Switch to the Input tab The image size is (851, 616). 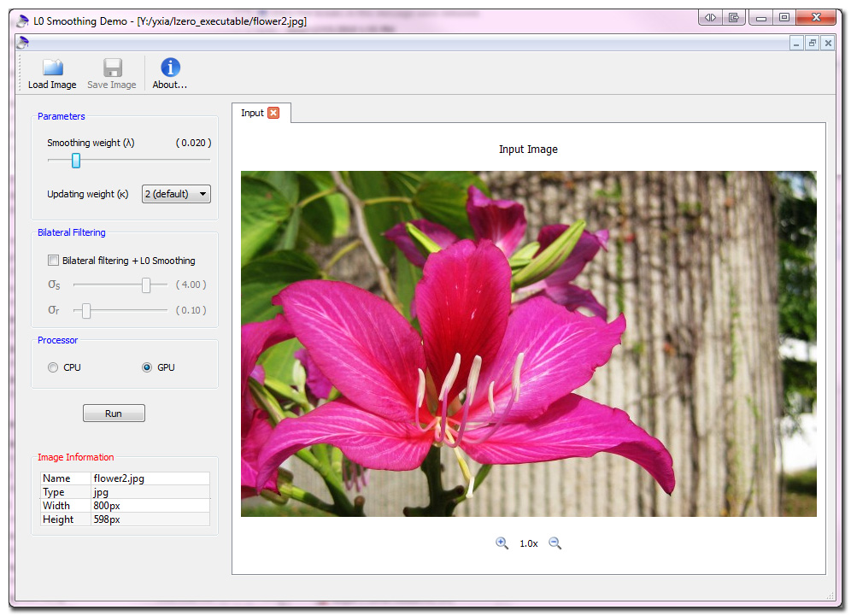pyautogui.click(x=253, y=113)
